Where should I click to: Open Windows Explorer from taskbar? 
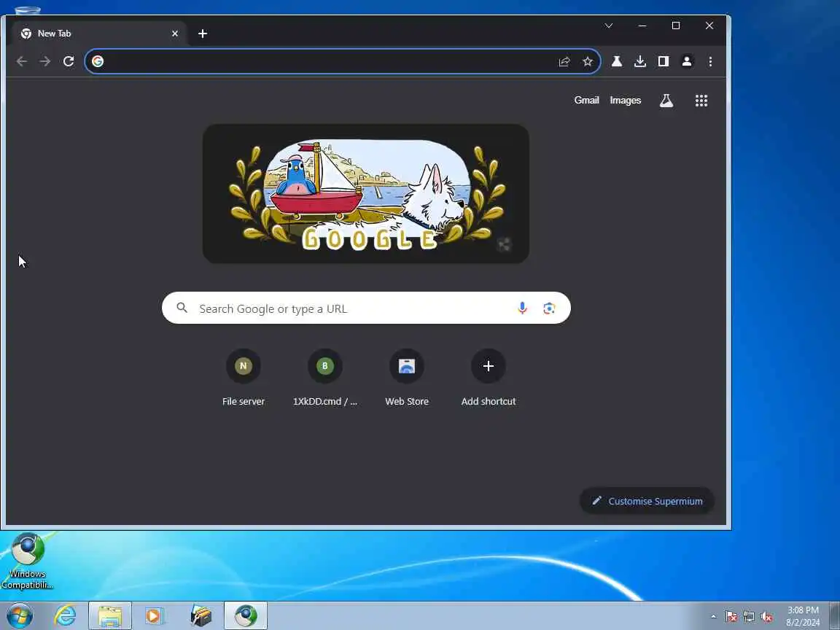(x=110, y=616)
